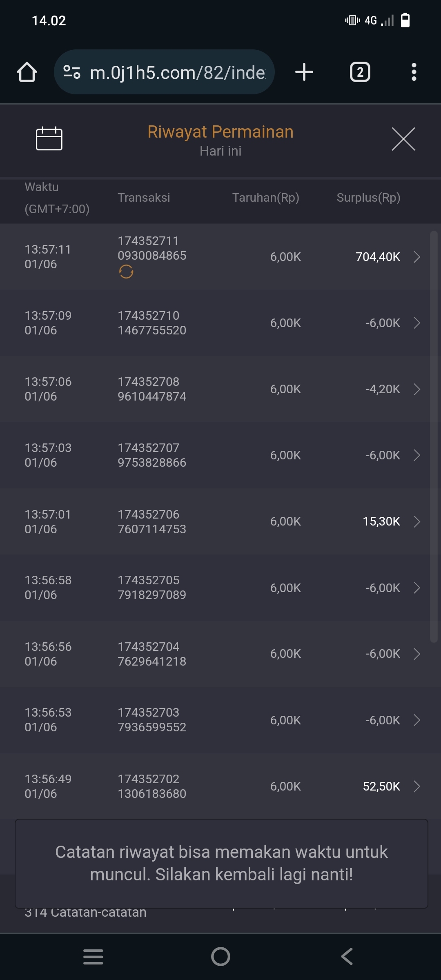The image size is (441, 980).
Task: Tap the site settings icon in address bar
Action: (72, 72)
